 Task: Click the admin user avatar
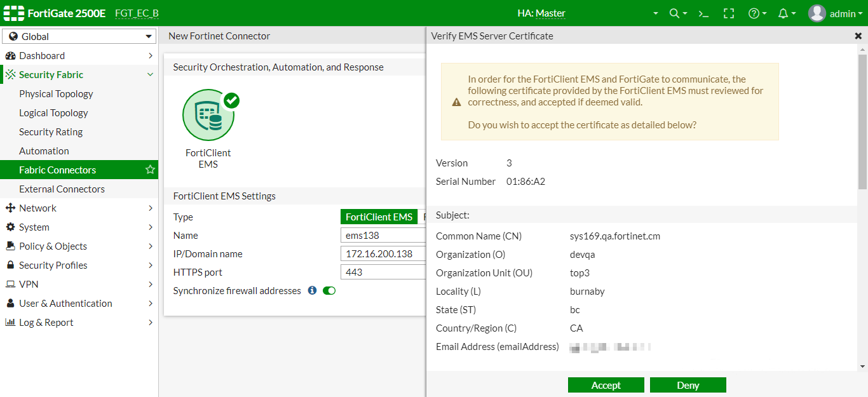(817, 13)
